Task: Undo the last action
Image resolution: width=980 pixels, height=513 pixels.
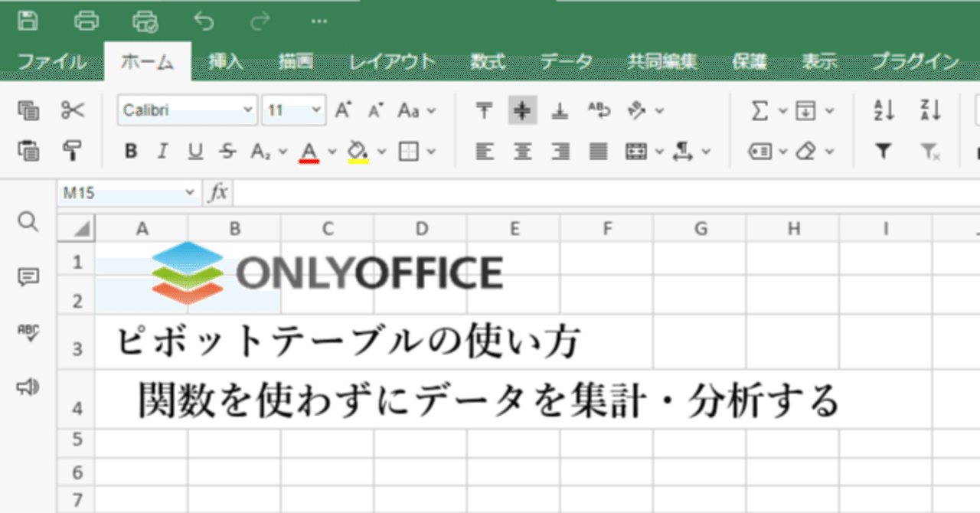Action: (203, 21)
